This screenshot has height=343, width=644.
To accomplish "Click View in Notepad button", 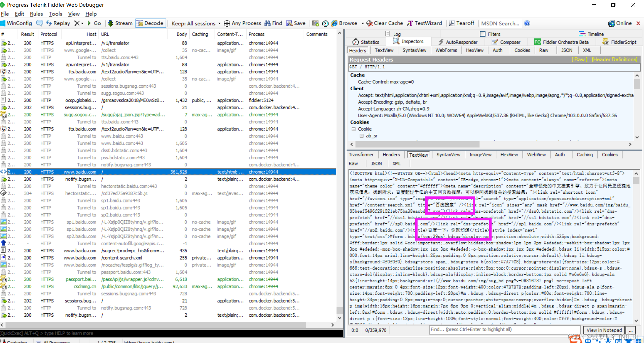I will click(604, 330).
